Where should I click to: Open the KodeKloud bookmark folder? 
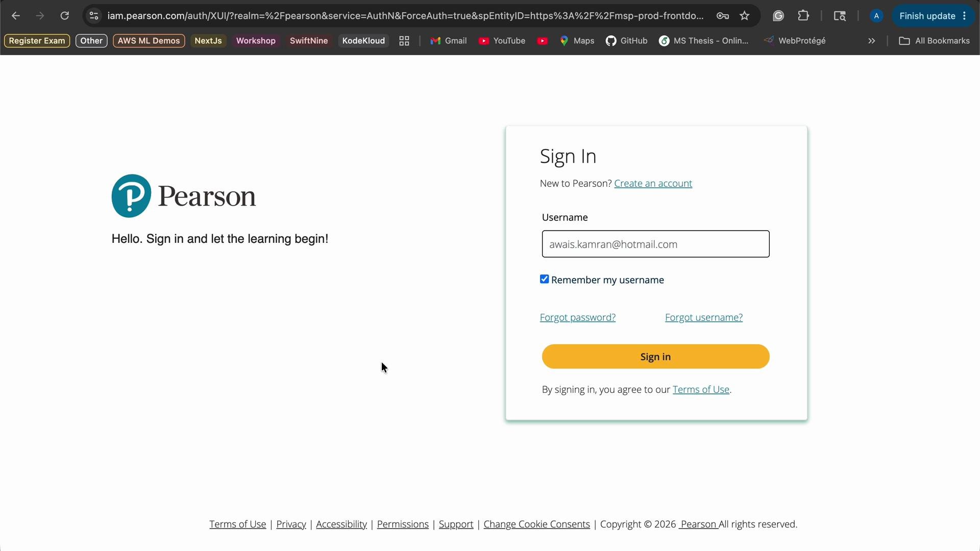pos(363,41)
